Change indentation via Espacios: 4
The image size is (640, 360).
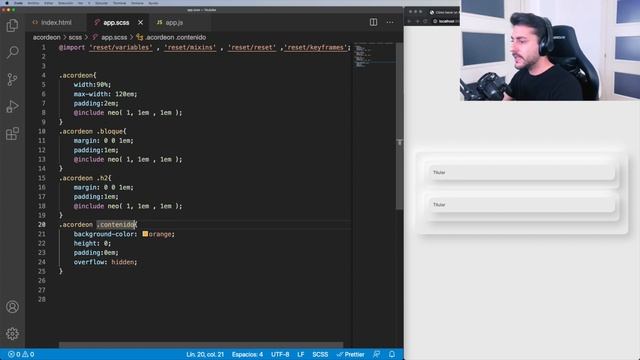click(247, 354)
